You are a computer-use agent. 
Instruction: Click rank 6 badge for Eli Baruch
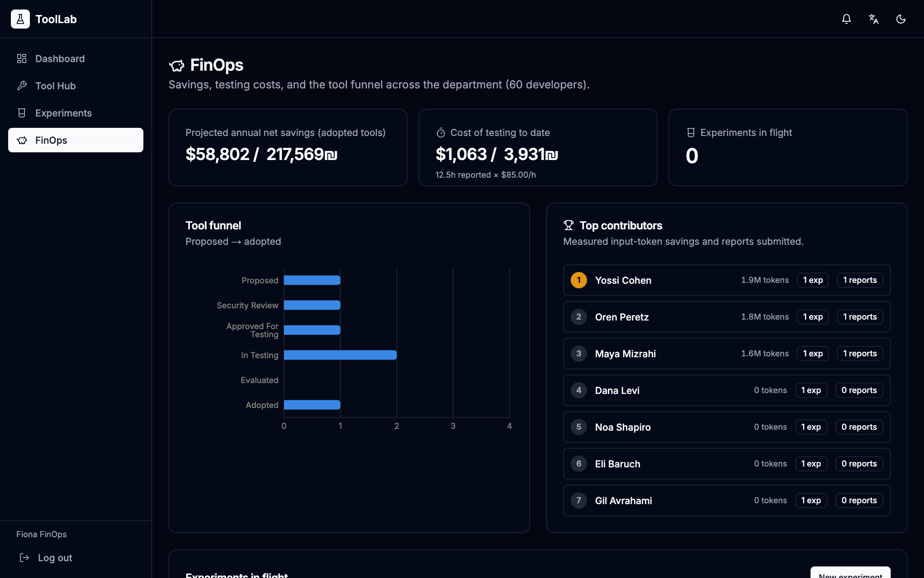(579, 464)
